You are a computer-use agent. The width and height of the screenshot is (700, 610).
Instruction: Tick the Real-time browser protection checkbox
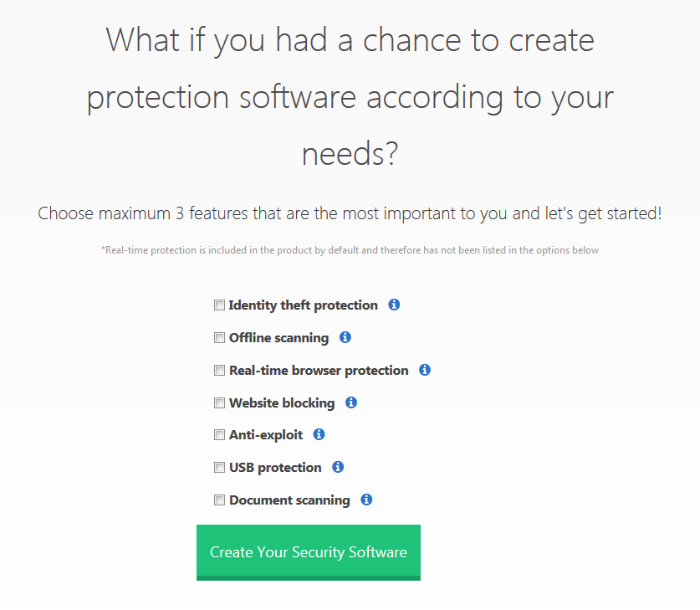219,370
